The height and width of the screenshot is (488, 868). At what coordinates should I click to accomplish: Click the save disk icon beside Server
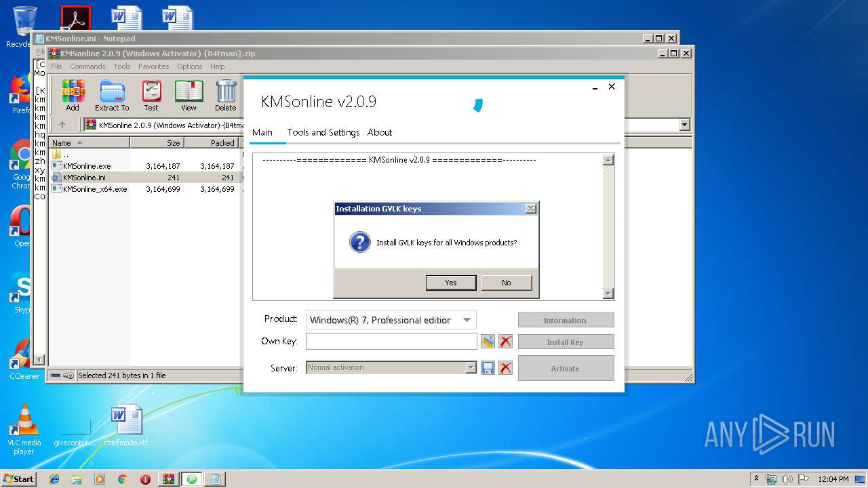click(488, 367)
